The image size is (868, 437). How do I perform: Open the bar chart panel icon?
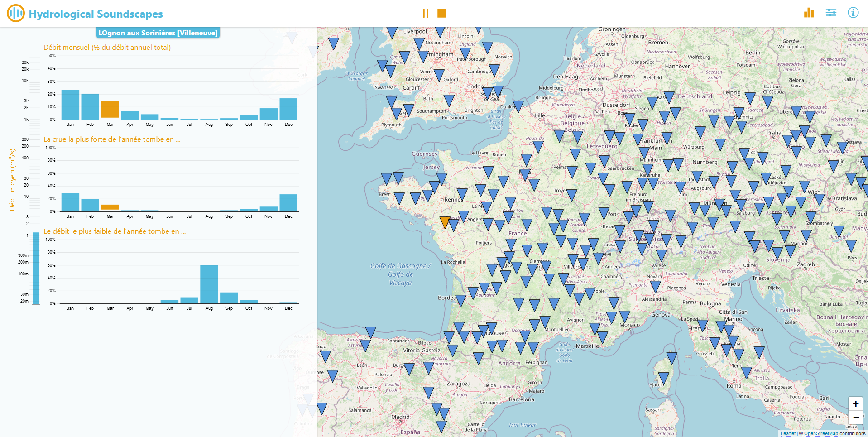[809, 13]
